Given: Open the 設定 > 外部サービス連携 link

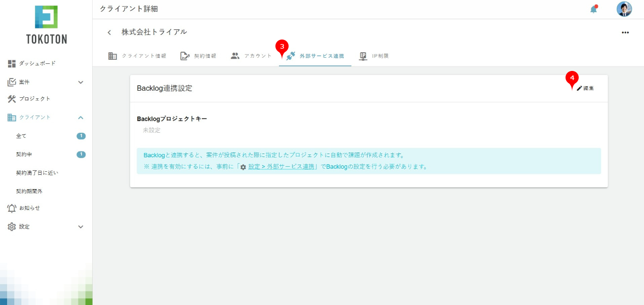Looking at the screenshot, I should pyautogui.click(x=281, y=167).
